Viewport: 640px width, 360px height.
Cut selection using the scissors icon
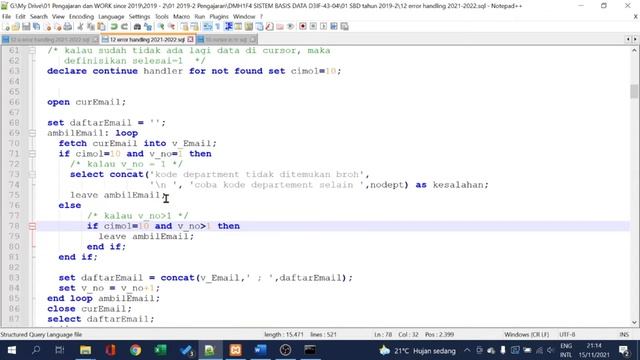pos(80,27)
